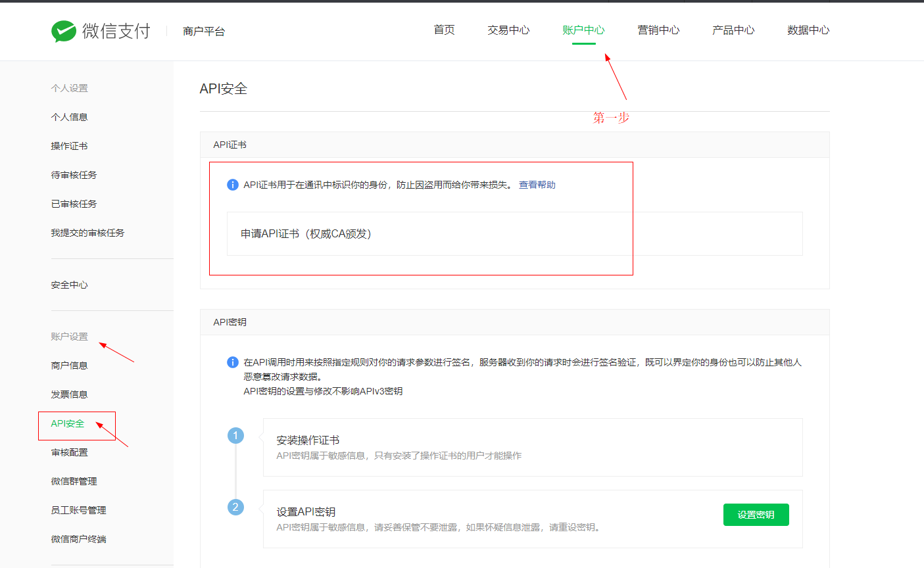
Task: Select 微信商户终端 sidebar item
Action: click(78, 539)
